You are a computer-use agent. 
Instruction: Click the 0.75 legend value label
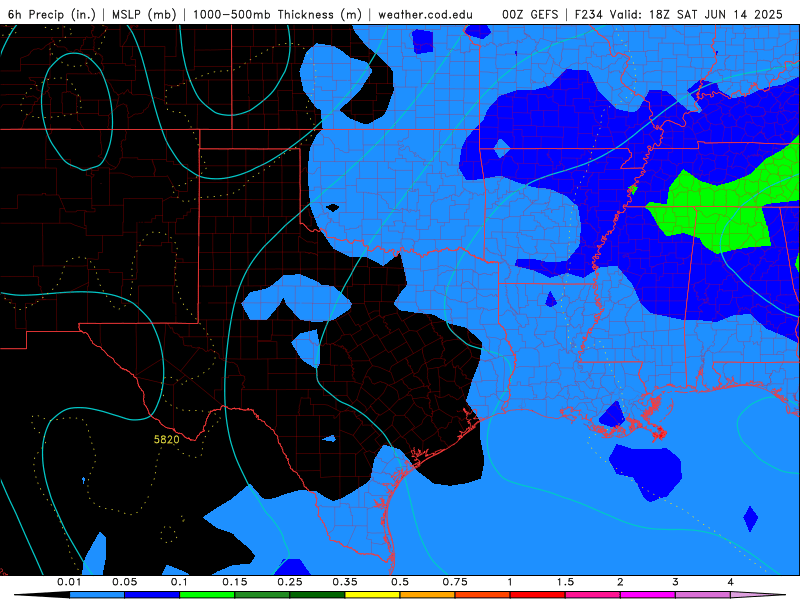point(455,582)
